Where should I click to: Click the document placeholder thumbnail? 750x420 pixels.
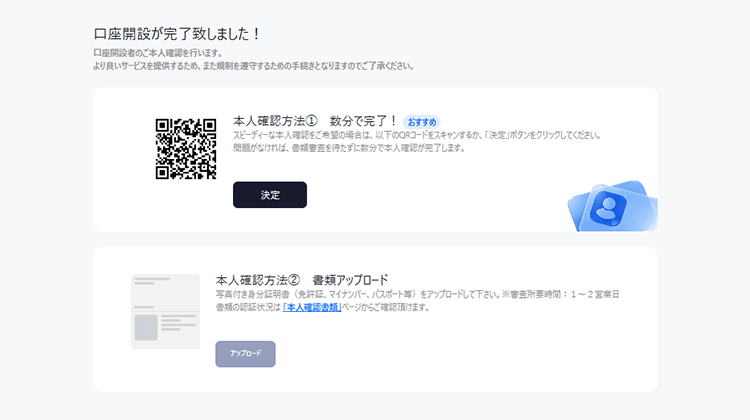point(165,311)
